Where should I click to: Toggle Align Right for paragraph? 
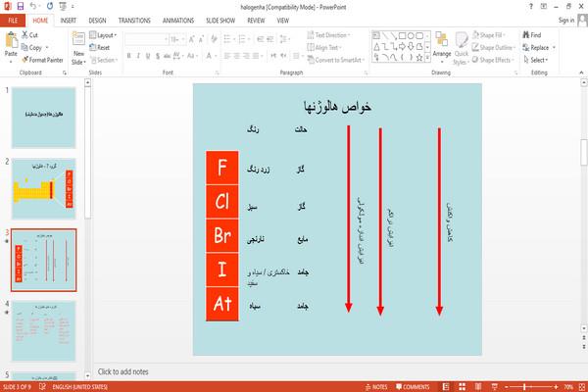[x=246, y=56]
